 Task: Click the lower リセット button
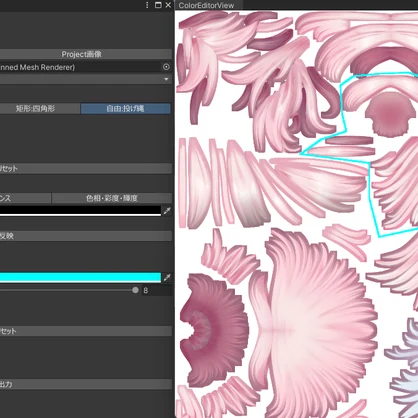tap(86, 331)
